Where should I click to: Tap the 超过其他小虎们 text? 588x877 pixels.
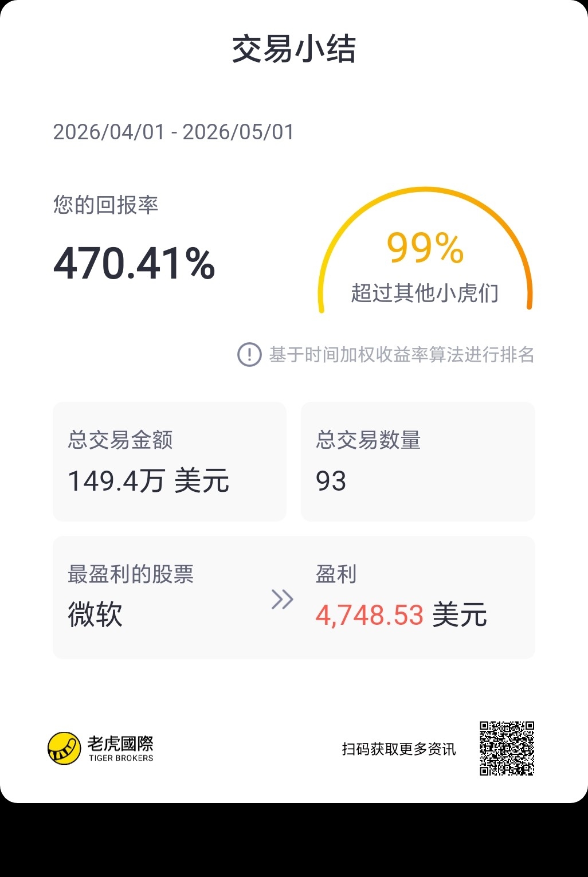(x=425, y=293)
